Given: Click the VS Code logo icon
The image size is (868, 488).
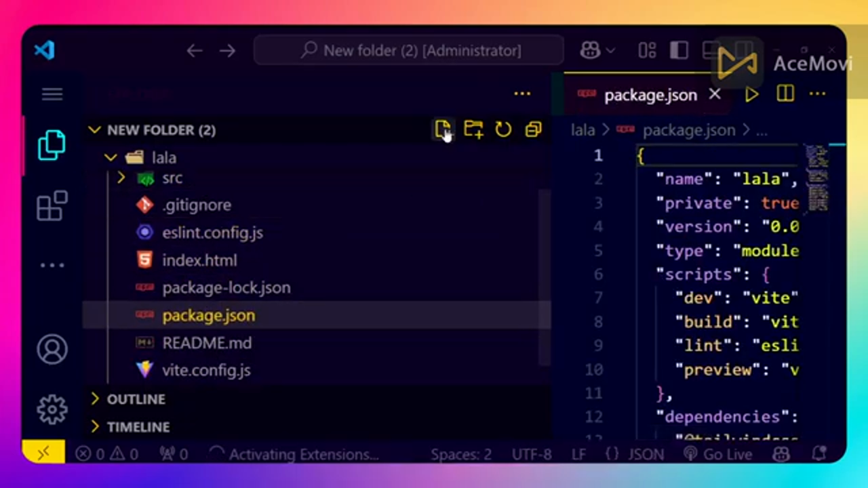Looking at the screenshot, I should pyautogui.click(x=44, y=50).
